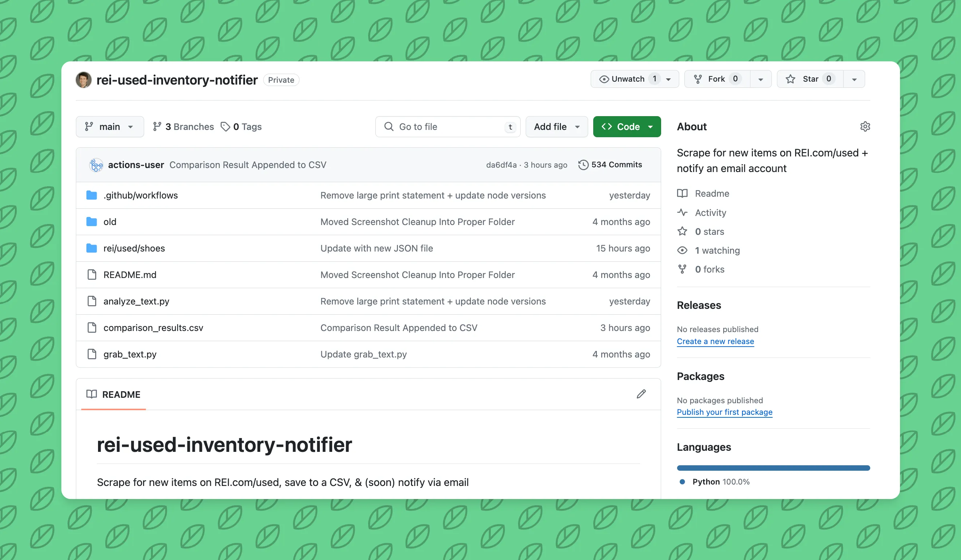Click the Packages heading

(700, 376)
